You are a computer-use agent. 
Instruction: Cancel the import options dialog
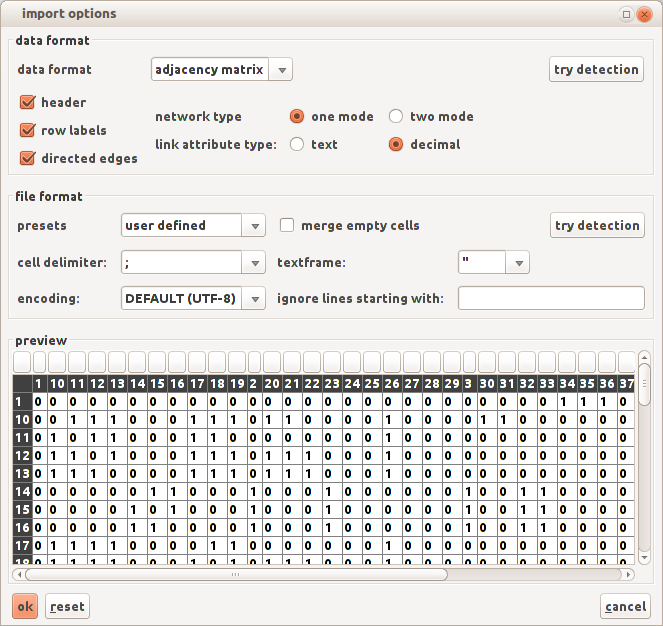(x=625, y=606)
